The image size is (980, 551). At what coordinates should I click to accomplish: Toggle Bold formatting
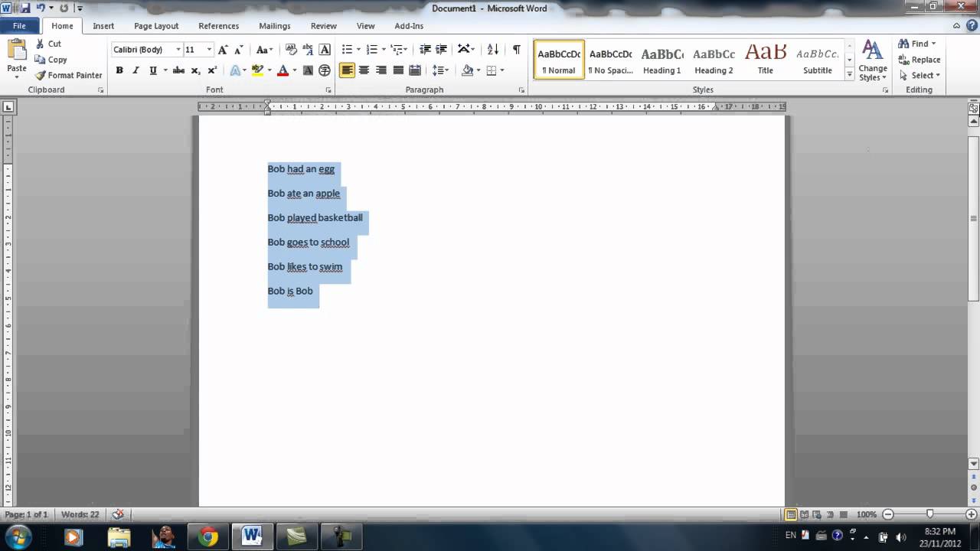(x=119, y=70)
